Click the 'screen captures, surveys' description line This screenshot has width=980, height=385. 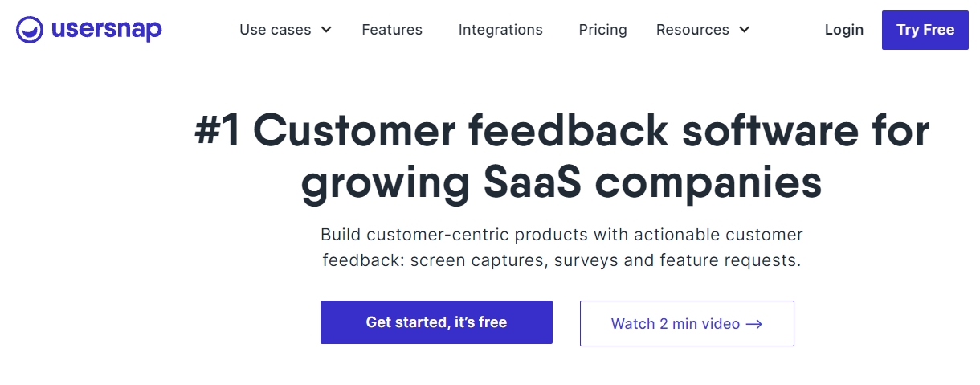click(561, 260)
